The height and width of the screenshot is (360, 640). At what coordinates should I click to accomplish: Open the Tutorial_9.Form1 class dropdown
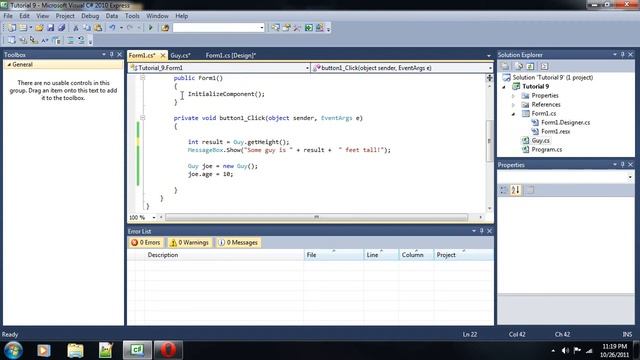pyautogui.click(x=307, y=68)
